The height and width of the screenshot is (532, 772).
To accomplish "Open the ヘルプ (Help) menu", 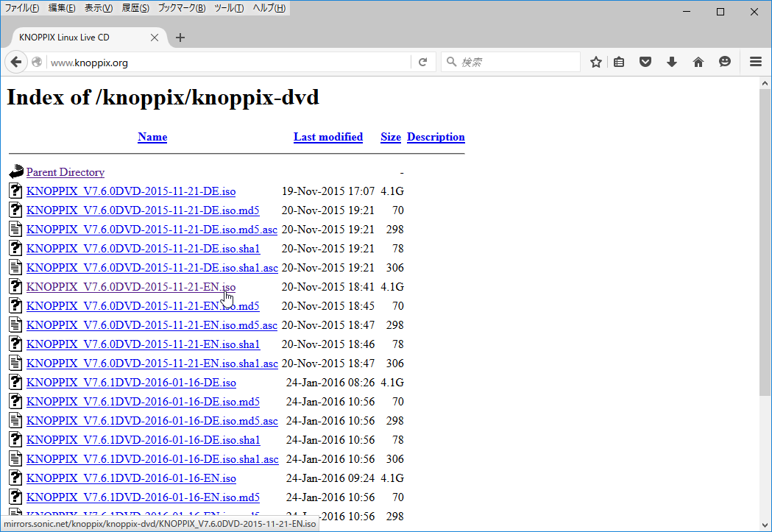I will [269, 8].
